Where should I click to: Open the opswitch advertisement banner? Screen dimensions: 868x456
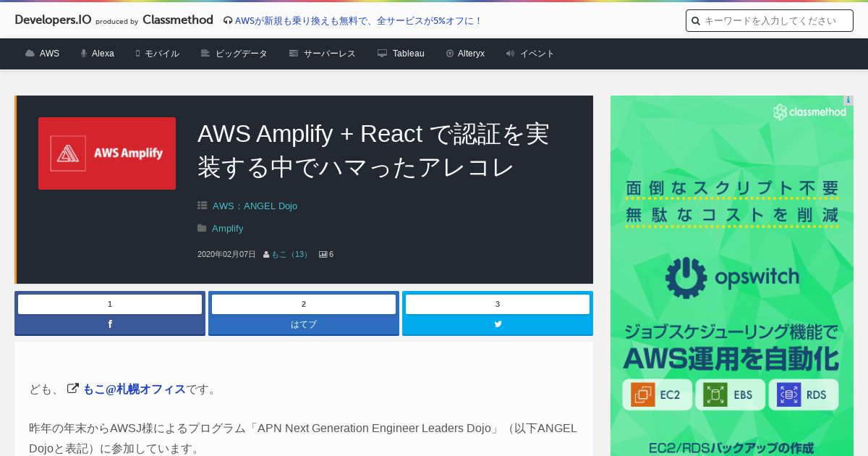pyautogui.click(x=732, y=276)
